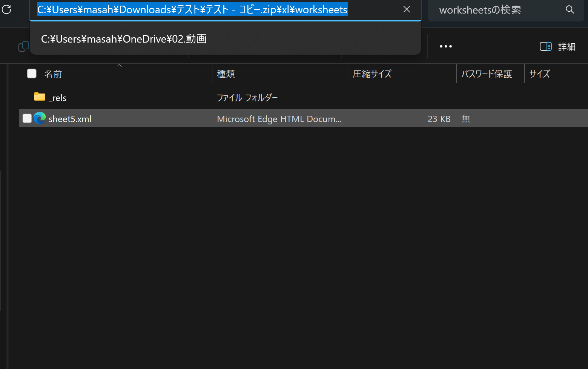Select the sheet5.xml file name
This screenshot has height=369, width=588.
[70, 119]
